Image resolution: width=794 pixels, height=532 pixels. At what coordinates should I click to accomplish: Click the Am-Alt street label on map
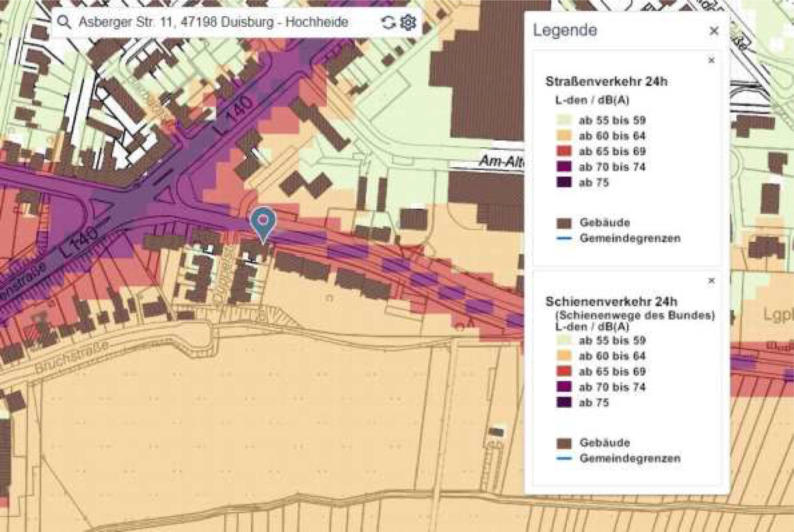501,162
